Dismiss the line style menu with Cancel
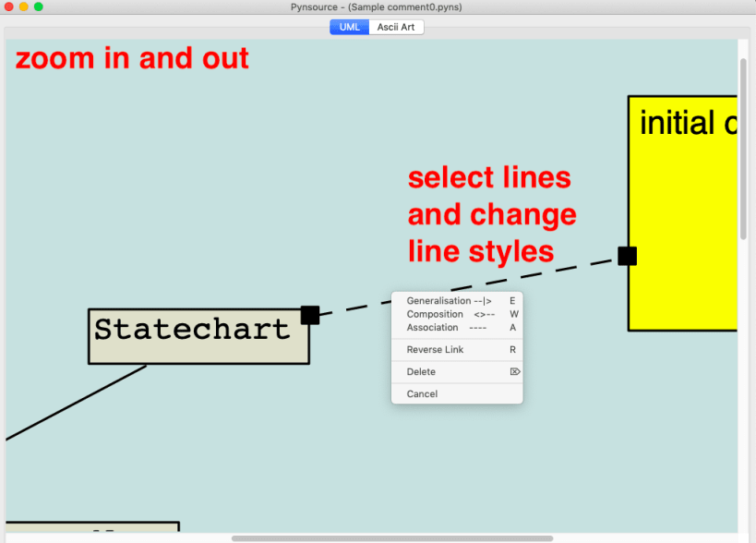The height and width of the screenshot is (543, 756). tap(421, 393)
